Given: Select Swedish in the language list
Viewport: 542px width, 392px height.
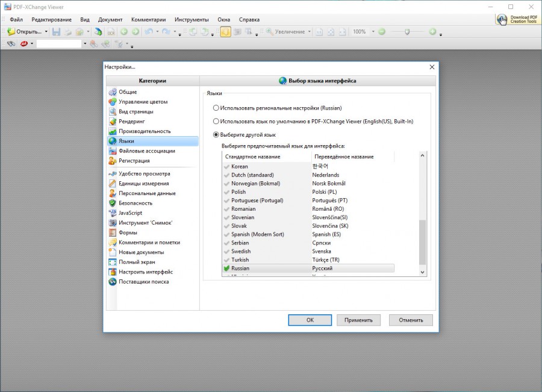Looking at the screenshot, I should 241,251.
